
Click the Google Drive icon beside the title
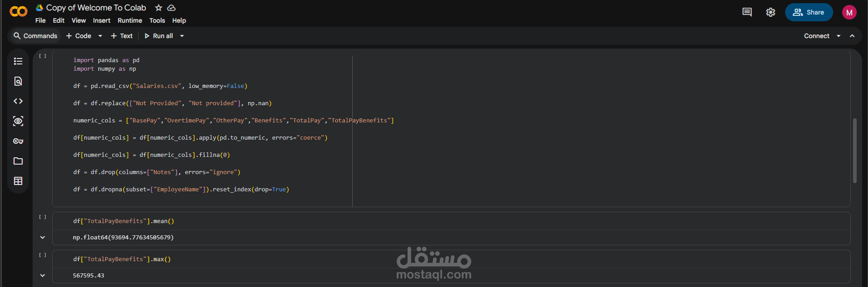(x=39, y=8)
